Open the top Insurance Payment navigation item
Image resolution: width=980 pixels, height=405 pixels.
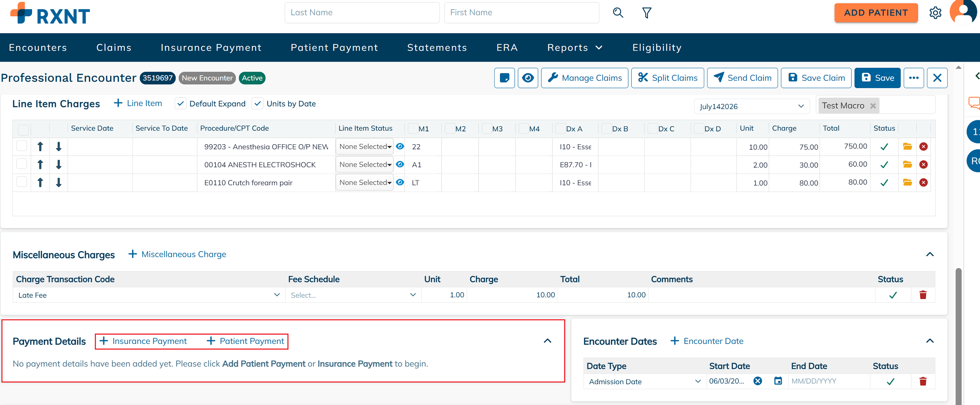[211, 47]
